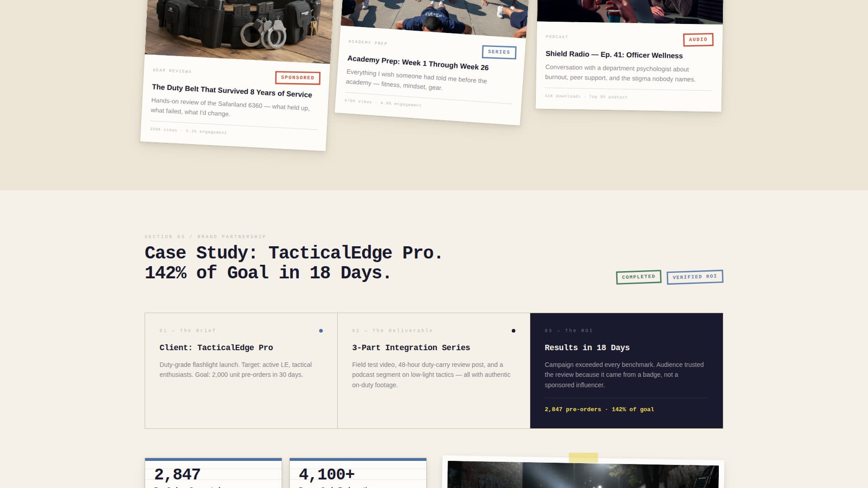Click the '03 — The ROI' label
Image resolution: width=868 pixels, height=488 pixels.
tap(569, 331)
